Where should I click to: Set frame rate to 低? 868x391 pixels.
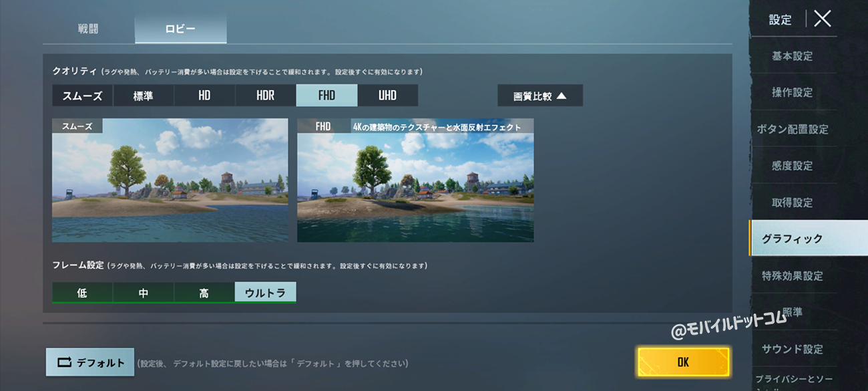(82, 293)
